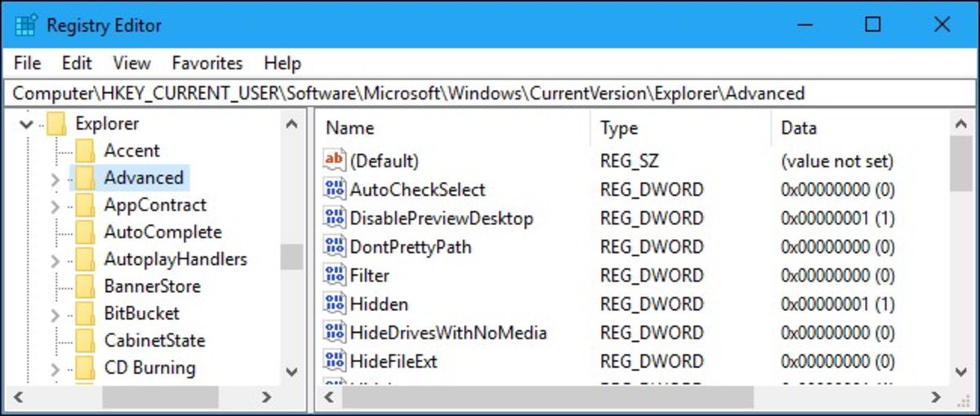Click the Registry Editor app icon in title bar

click(x=25, y=24)
